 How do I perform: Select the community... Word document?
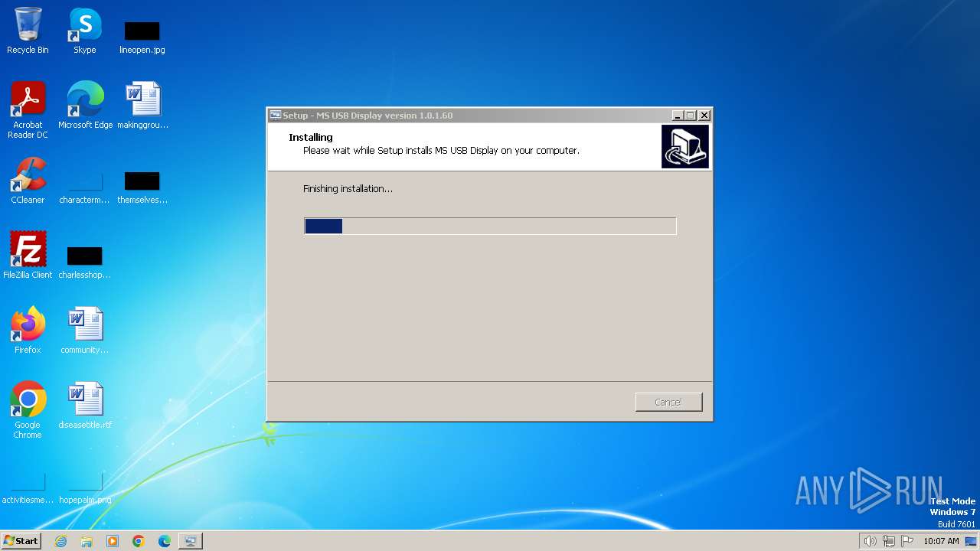pyautogui.click(x=85, y=331)
